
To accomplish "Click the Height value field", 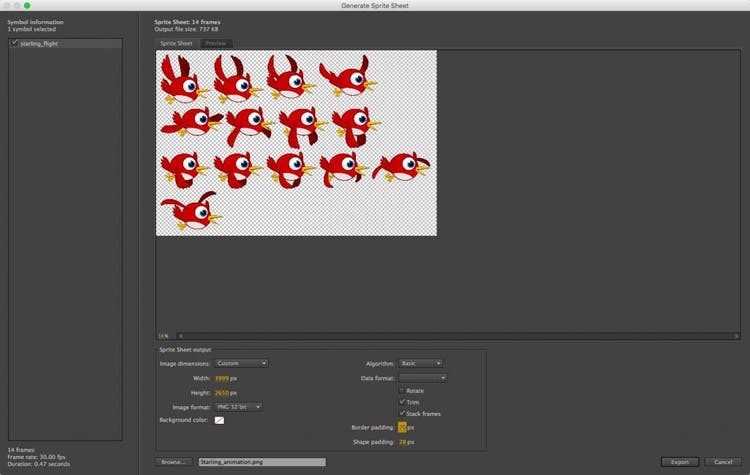I will tap(222, 392).
